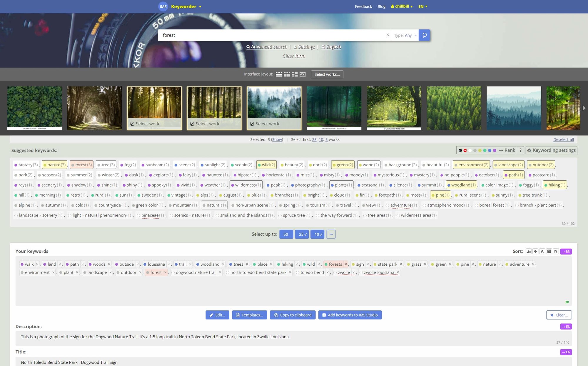Remove the 'adventure' keyword with its X
The width and height of the screenshot is (588, 366).
click(x=533, y=264)
